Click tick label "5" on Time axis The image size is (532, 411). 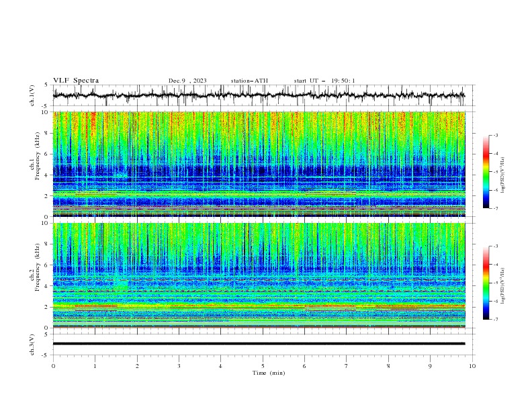(263, 366)
